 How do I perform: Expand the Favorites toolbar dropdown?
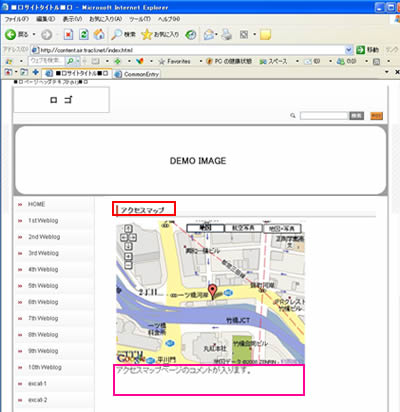pyautogui.click(x=201, y=61)
